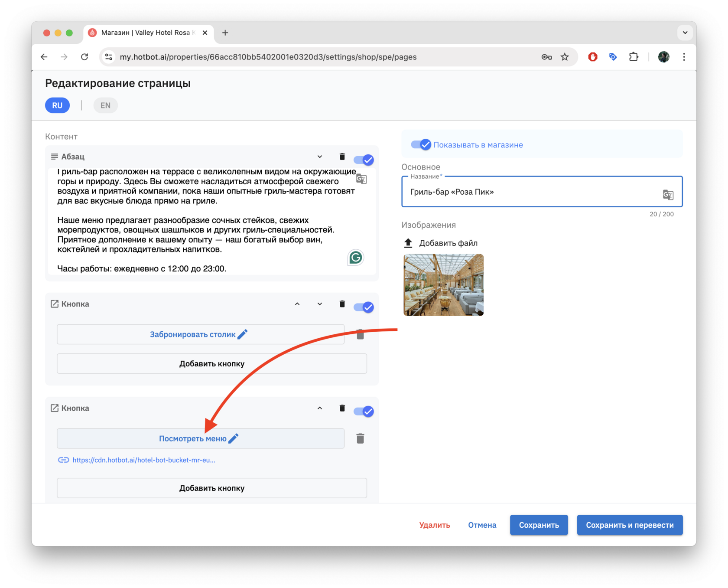Screen dimensions: 728x588
Task: Click the Забронировать столик button
Action: tap(201, 334)
